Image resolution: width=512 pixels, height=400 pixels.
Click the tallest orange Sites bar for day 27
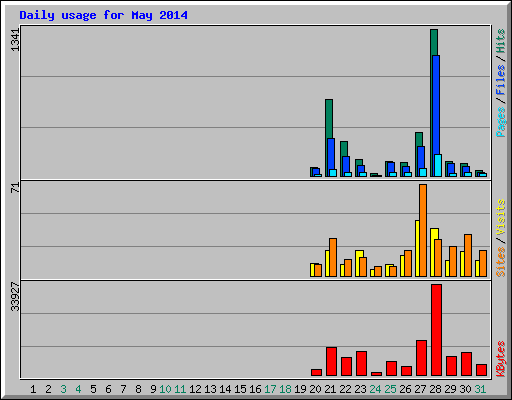point(423,230)
